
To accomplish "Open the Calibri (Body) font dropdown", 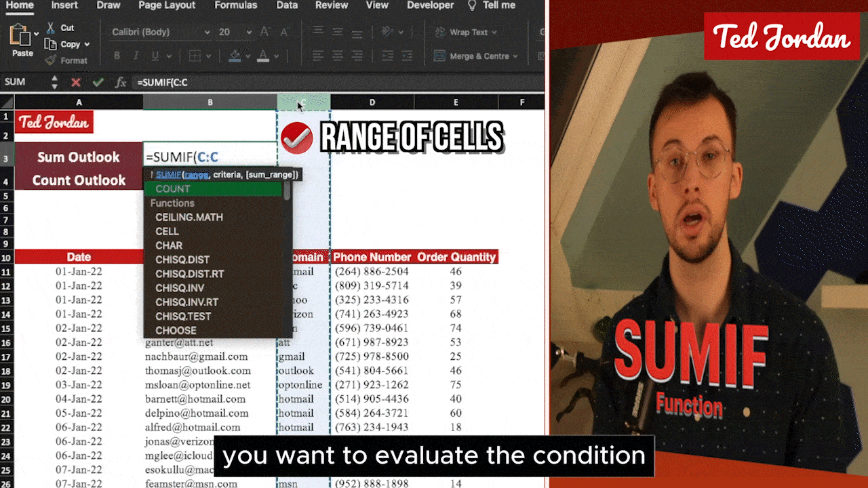I will (207, 32).
